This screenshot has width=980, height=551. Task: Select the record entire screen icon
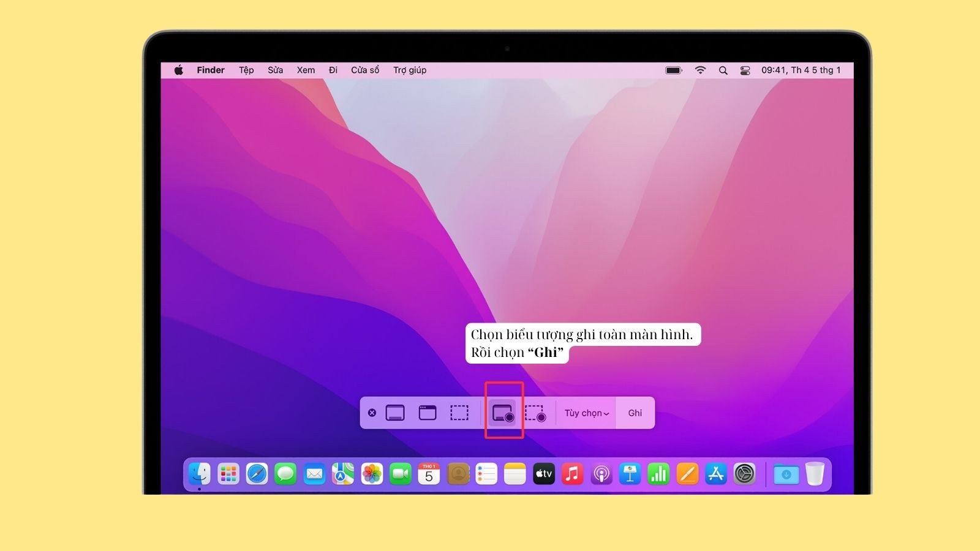pos(503,413)
